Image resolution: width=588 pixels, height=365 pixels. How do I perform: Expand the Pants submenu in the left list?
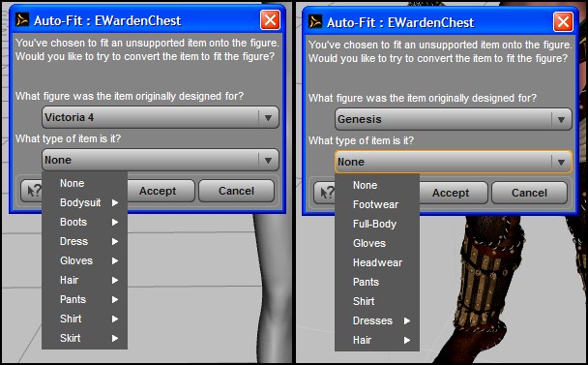click(85, 299)
